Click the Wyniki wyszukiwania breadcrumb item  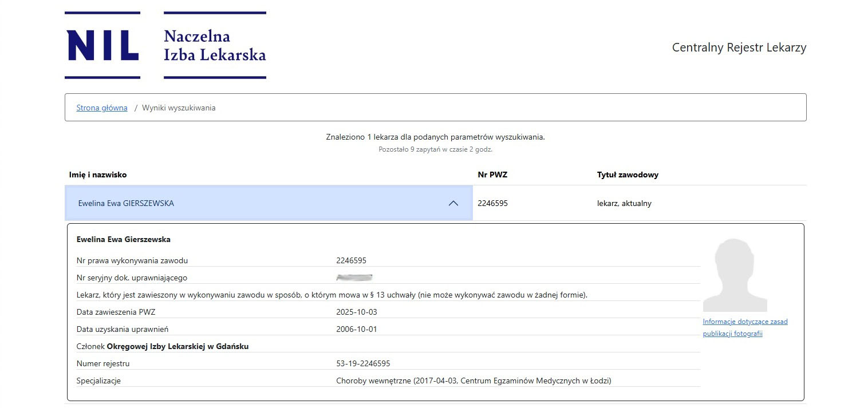(x=179, y=108)
